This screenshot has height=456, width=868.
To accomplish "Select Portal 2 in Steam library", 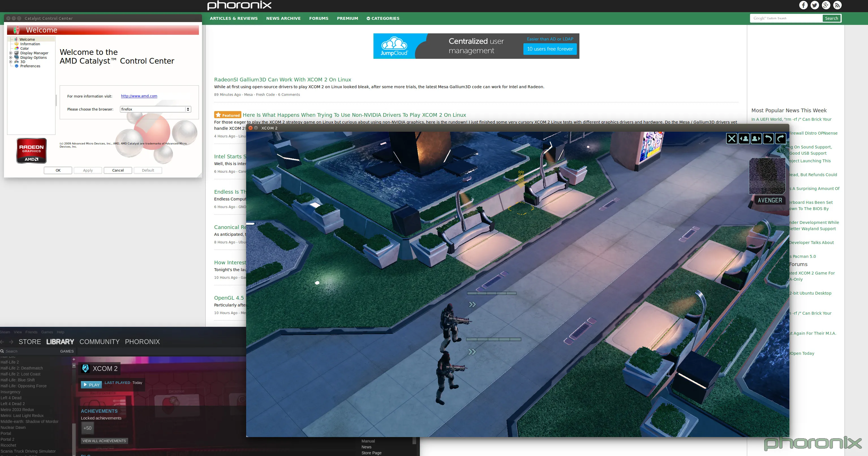I will [x=7, y=440].
